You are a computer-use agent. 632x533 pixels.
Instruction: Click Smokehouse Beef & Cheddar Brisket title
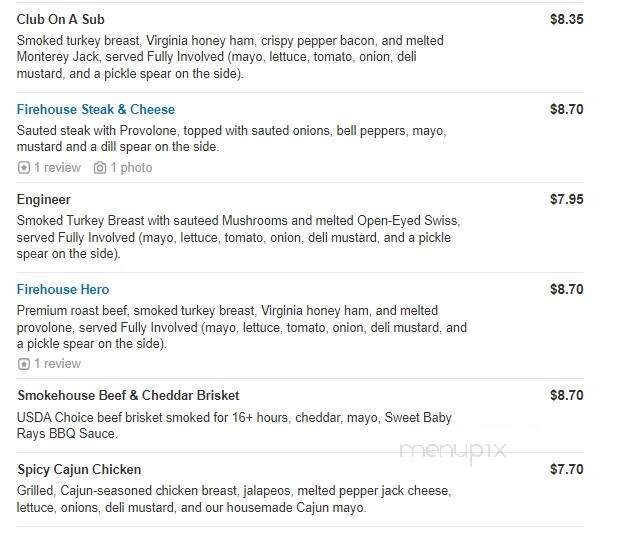click(x=128, y=395)
